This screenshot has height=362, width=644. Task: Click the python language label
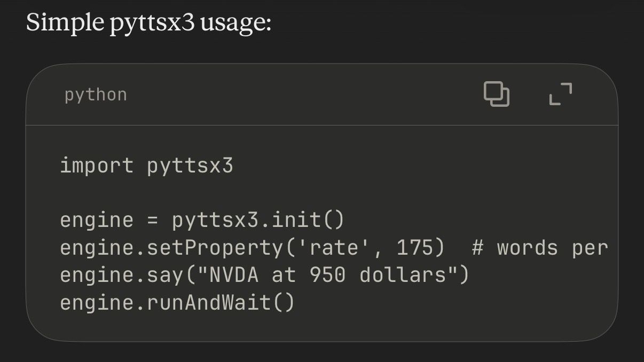tap(96, 95)
